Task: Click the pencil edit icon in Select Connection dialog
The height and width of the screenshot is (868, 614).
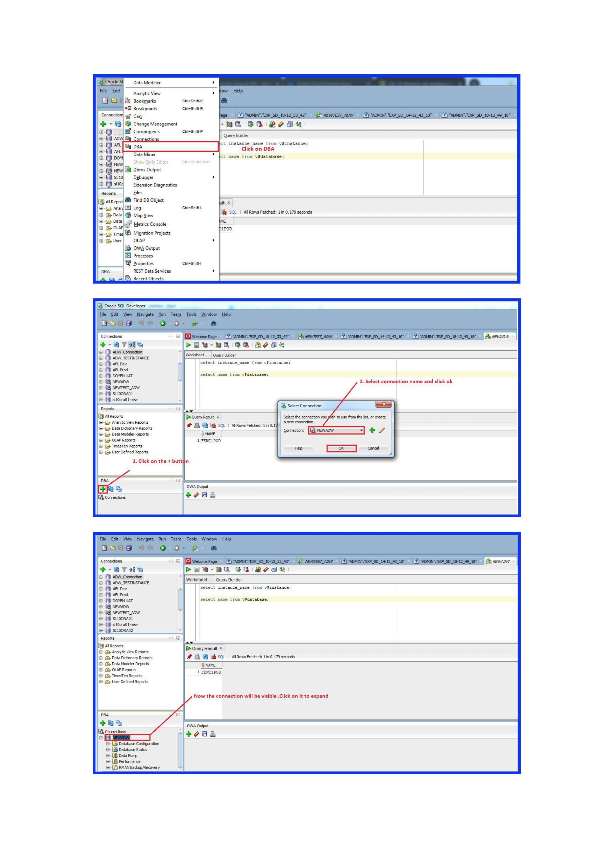Action: 382,430
